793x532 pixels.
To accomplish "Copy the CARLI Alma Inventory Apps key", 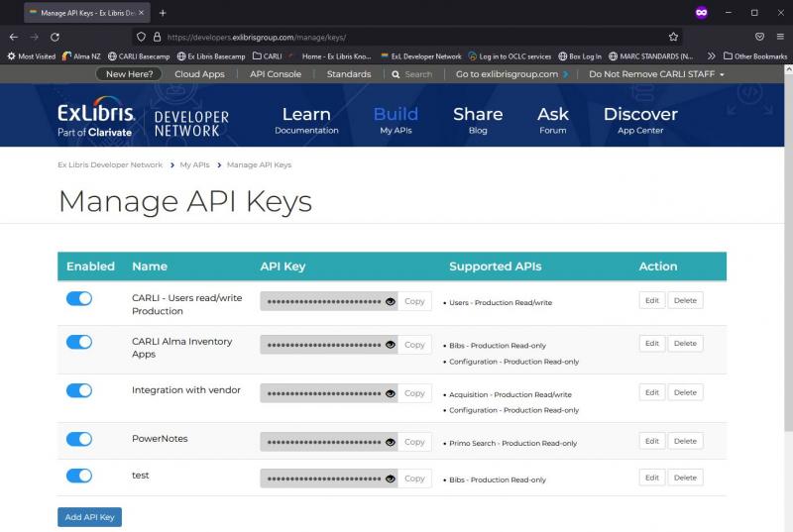I will coord(414,345).
